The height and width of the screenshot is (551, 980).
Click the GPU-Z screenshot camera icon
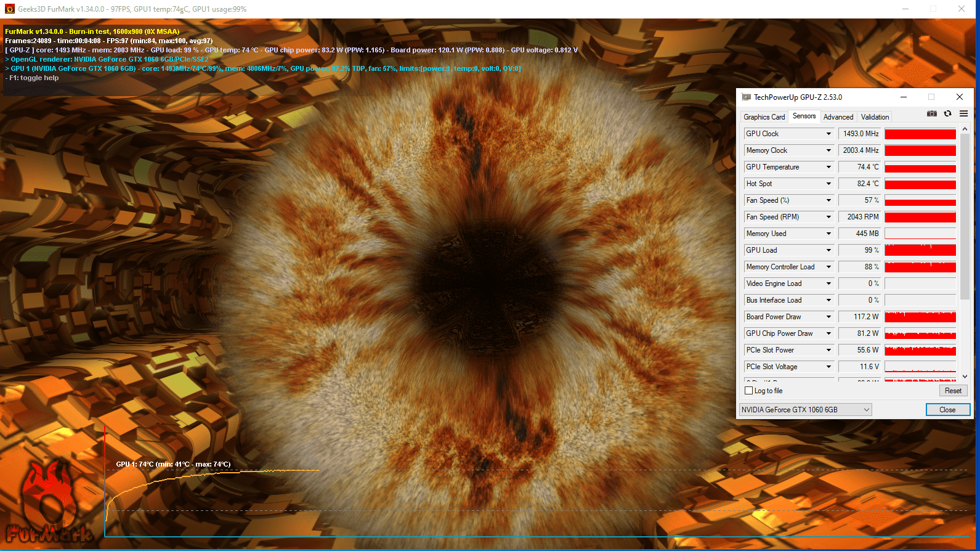pos(931,113)
